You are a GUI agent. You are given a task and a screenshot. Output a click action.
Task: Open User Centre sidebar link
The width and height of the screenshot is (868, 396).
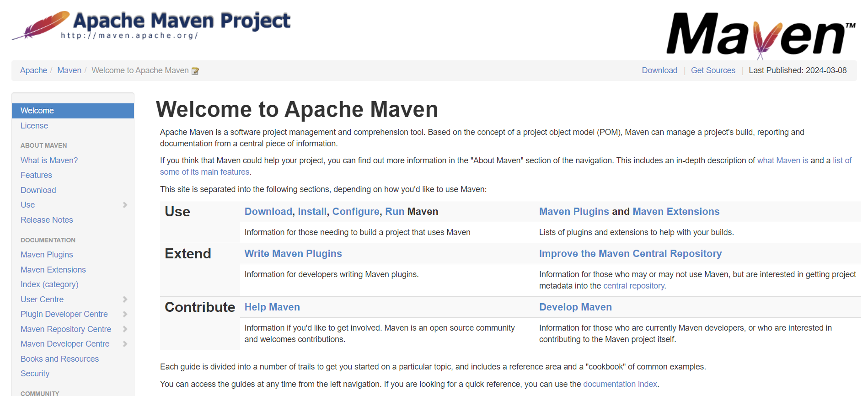click(42, 300)
